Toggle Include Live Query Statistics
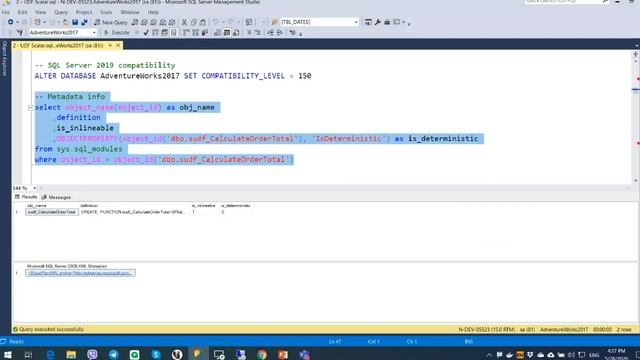Image resolution: width=640 pixels, height=360 pixels. coord(196,33)
